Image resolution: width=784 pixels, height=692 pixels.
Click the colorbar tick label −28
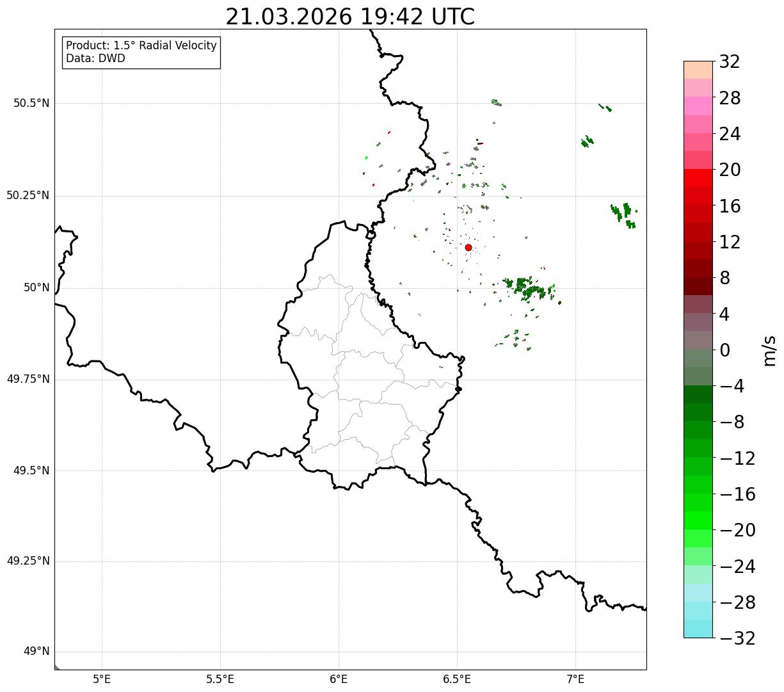click(737, 602)
